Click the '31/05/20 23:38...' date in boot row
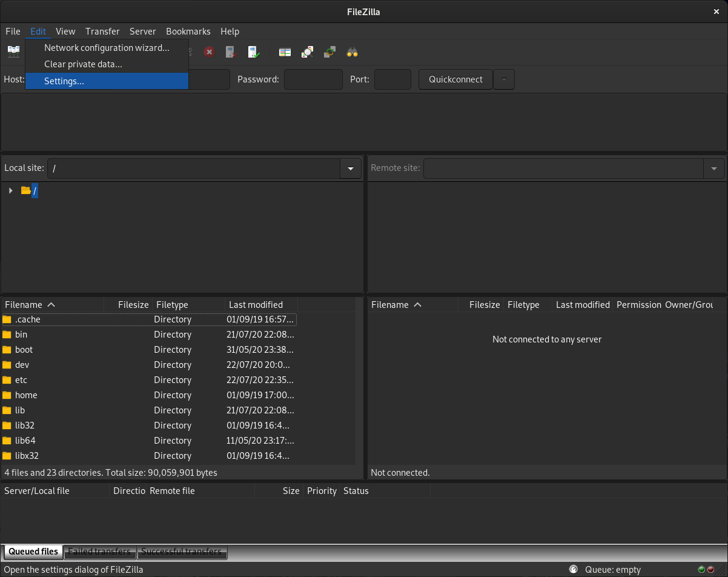 pyautogui.click(x=261, y=350)
